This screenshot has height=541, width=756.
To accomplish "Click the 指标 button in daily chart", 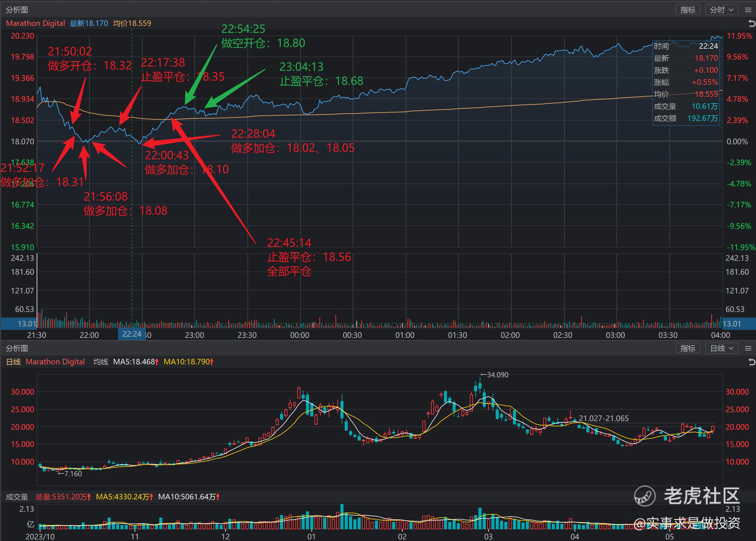I will click(x=688, y=348).
